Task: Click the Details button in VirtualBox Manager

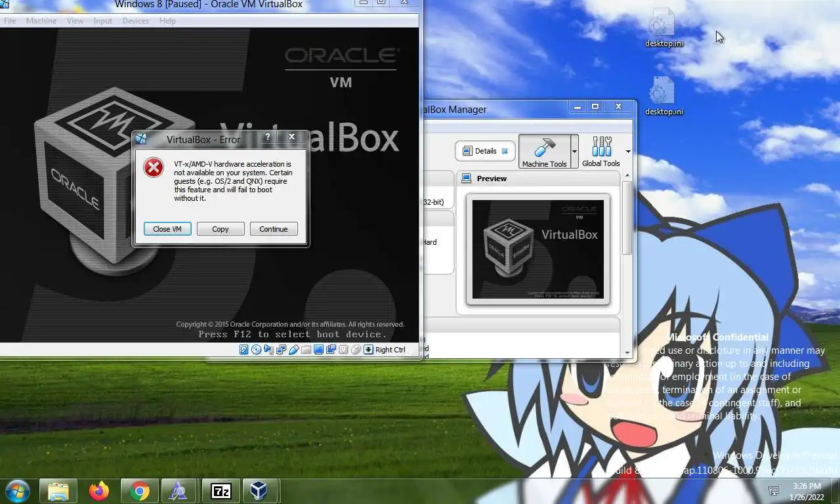Action: (485, 151)
